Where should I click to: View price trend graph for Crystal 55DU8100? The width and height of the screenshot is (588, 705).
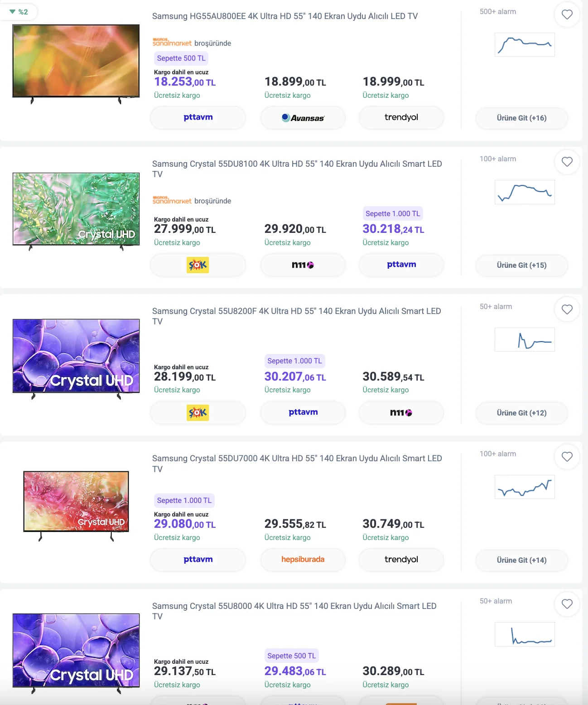click(525, 192)
